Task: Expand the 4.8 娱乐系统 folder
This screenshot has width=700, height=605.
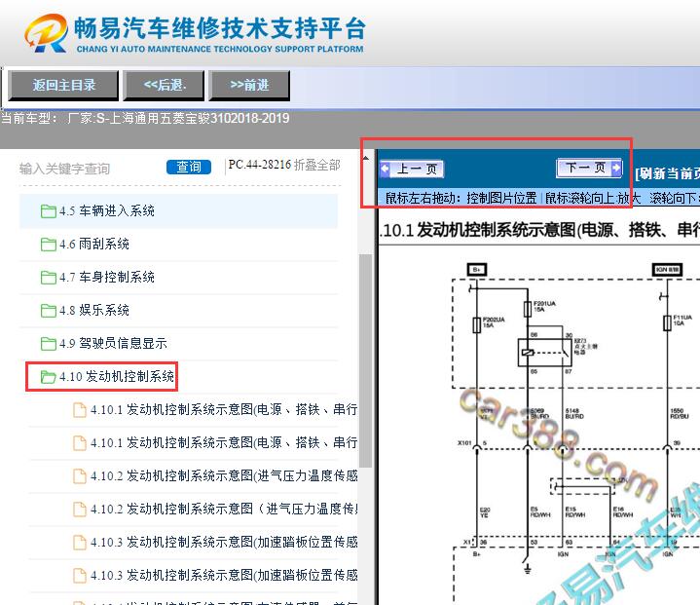Action: click(x=178, y=310)
